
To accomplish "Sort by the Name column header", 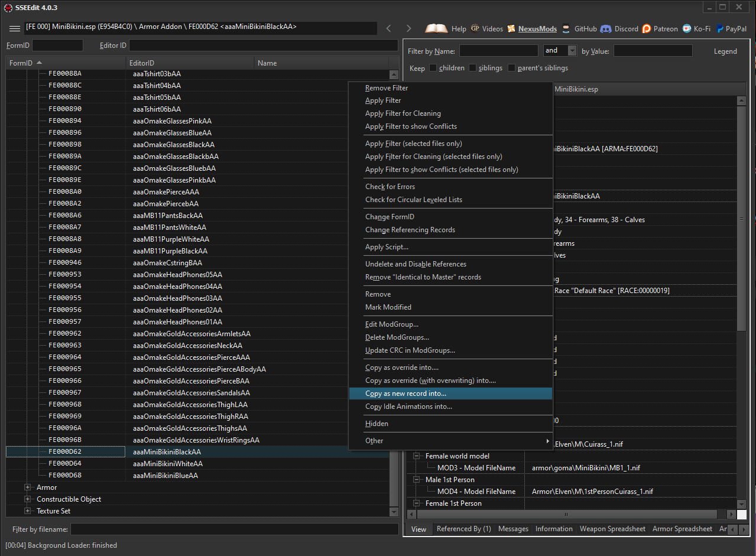I will point(322,63).
